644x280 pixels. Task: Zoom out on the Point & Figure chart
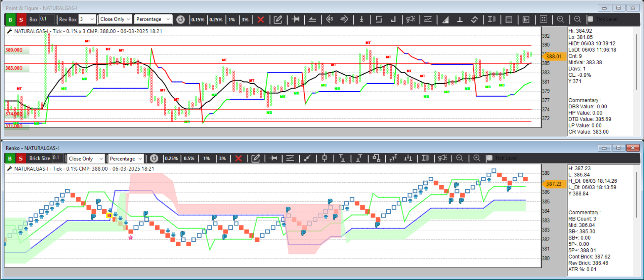[x=577, y=19]
